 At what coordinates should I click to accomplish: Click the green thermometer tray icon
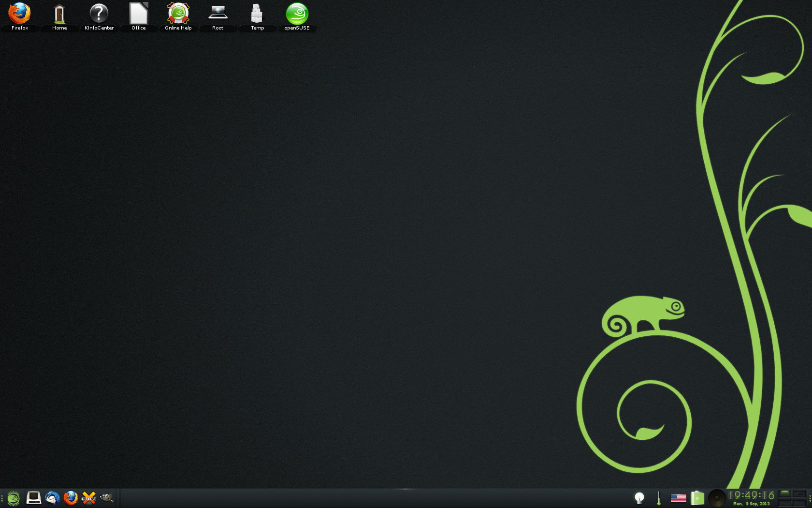tap(659, 498)
